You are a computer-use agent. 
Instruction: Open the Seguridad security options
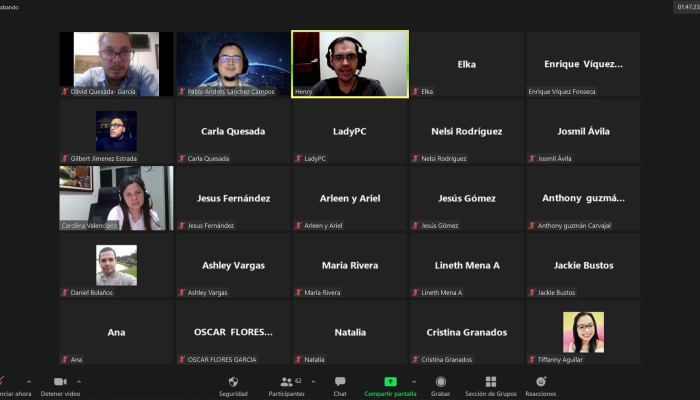[x=233, y=385]
